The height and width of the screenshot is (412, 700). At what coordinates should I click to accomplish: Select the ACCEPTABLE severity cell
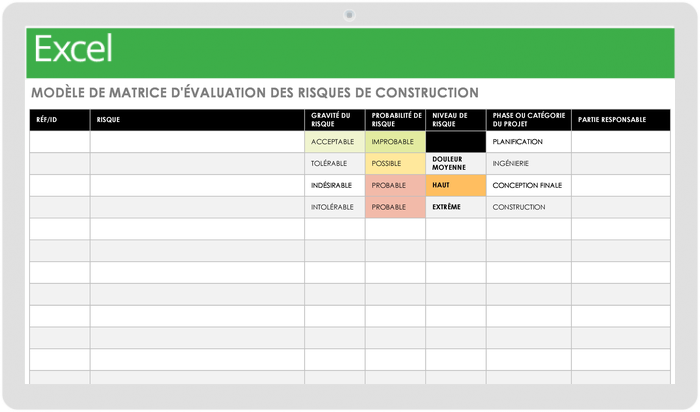335,141
